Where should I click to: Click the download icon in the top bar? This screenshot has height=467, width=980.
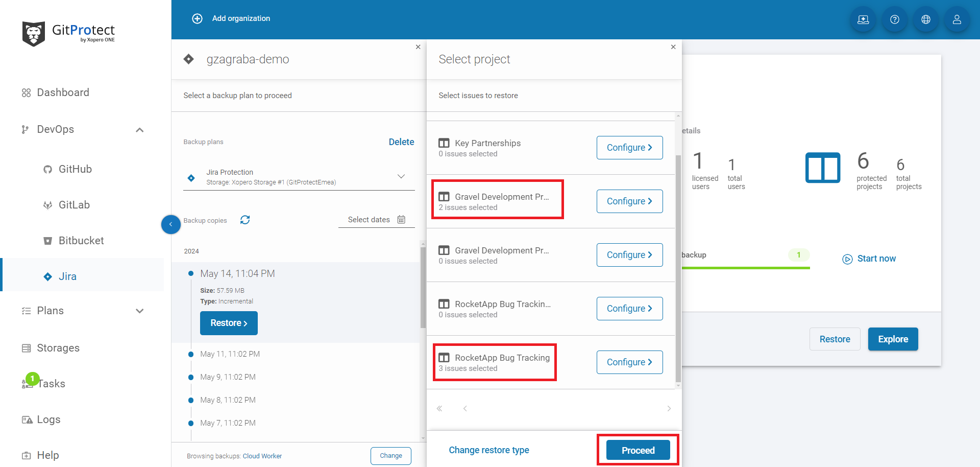click(x=863, y=19)
